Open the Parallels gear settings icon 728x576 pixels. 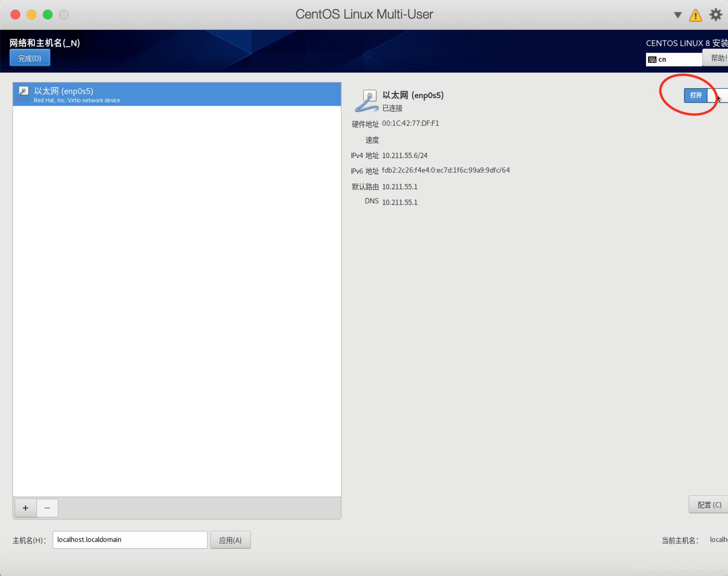coord(715,15)
